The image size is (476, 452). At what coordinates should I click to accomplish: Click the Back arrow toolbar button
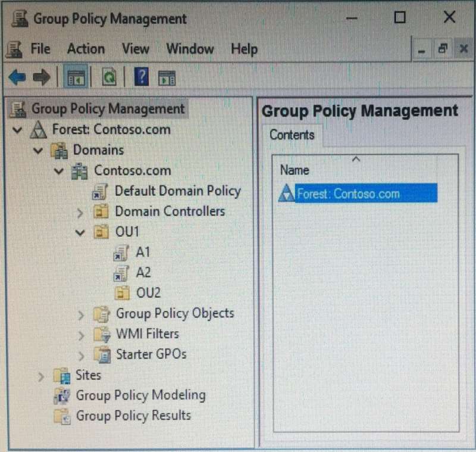[x=17, y=77]
